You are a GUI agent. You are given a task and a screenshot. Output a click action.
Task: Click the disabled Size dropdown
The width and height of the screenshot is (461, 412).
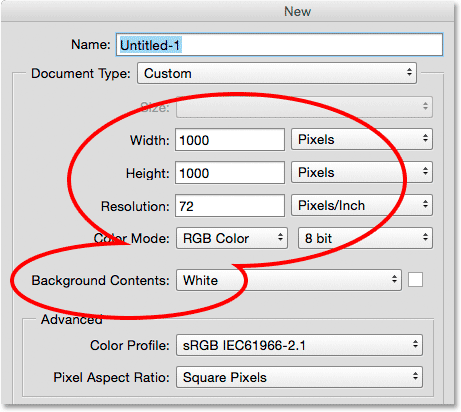pyautogui.click(x=304, y=107)
